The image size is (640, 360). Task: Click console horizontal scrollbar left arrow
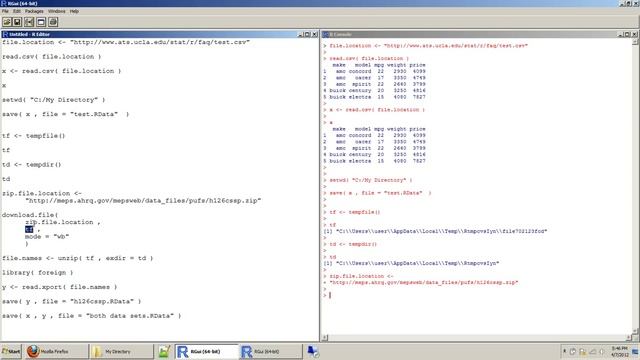[x=325, y=338]
